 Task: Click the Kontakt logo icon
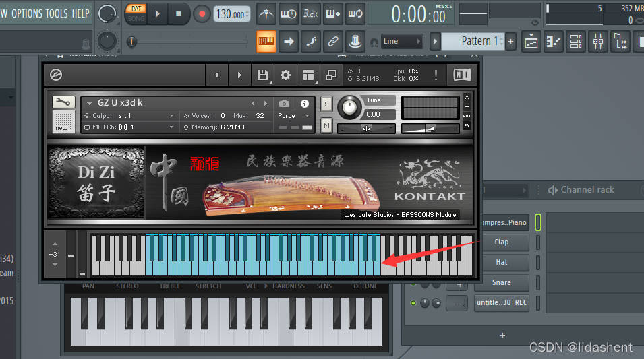(x=56, y=75)
